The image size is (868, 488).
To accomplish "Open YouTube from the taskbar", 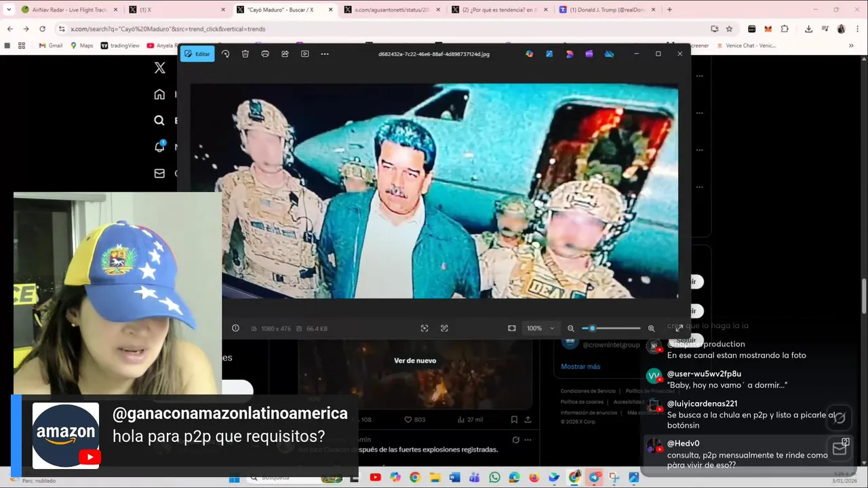I will tap(375, 478).
